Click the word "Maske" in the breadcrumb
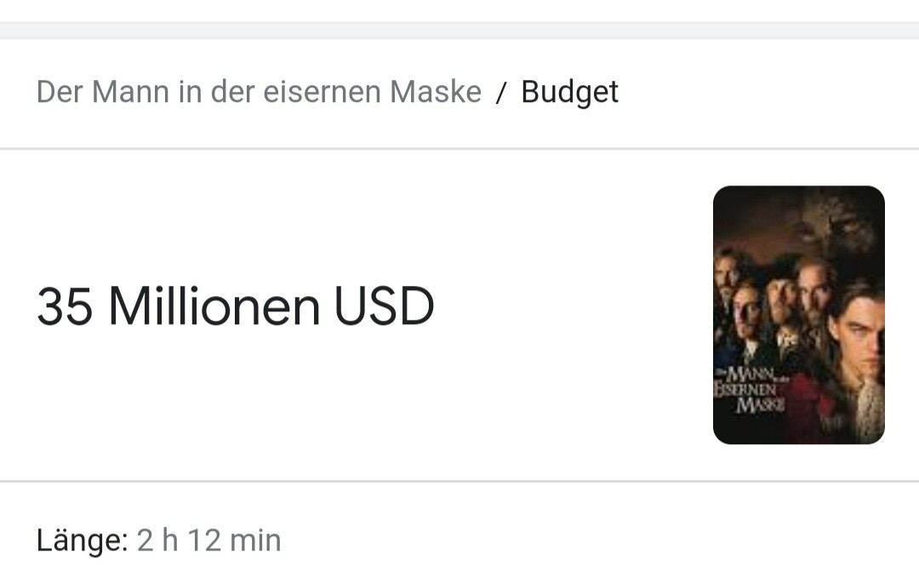The width and height of the screenshot is (919, 588). click(x=436, y=91)
